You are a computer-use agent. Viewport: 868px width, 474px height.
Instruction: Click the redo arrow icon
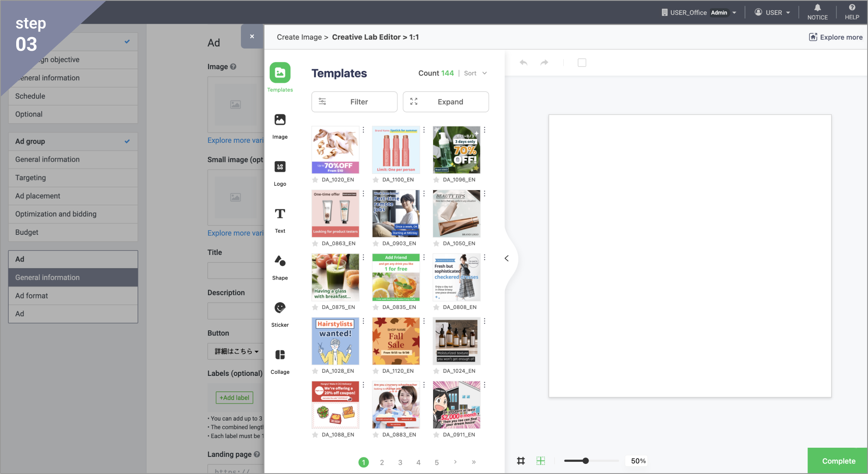click(x=544, y=63)
